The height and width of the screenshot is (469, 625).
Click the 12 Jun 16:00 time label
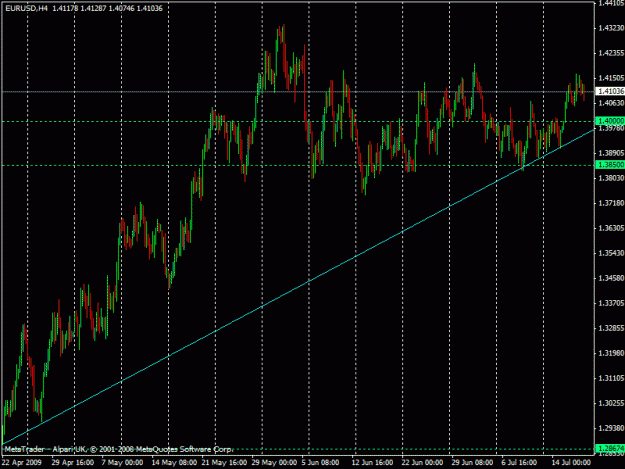coord(372,463)
